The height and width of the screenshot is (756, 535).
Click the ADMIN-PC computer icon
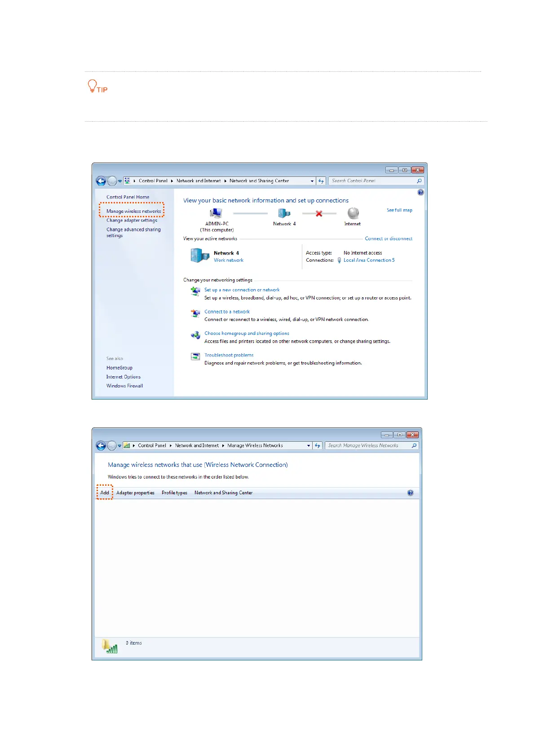[x=216, y=213]
